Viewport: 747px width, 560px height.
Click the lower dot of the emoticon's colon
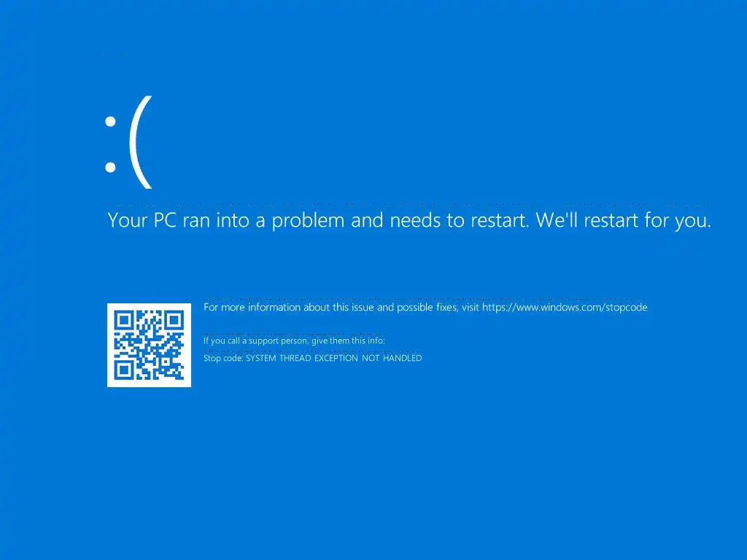click(111, 167)
